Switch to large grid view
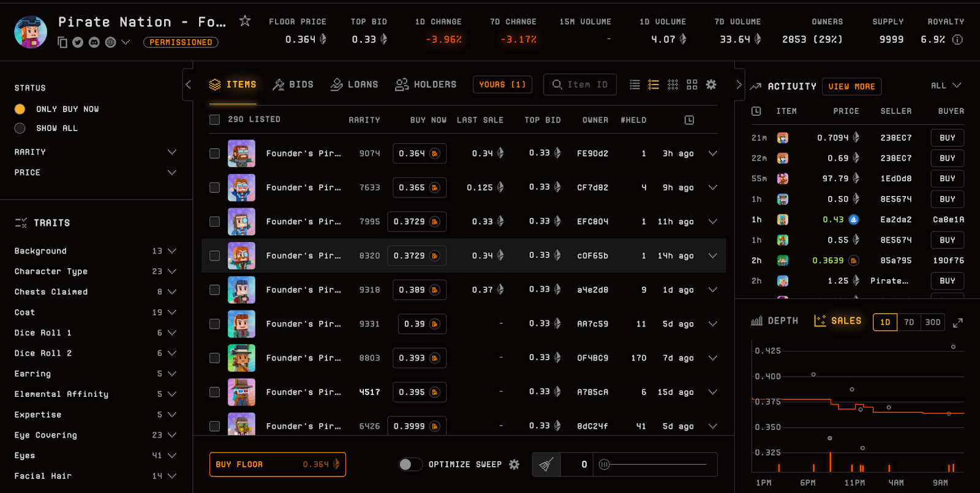This screenshot has width=980, height=493. click(x=692, y=85)
